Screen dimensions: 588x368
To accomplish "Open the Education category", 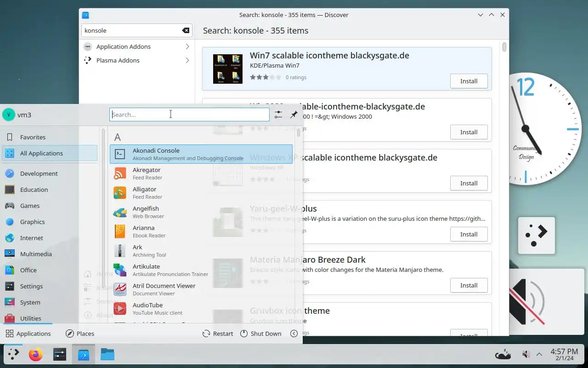I will click(50, 190).
